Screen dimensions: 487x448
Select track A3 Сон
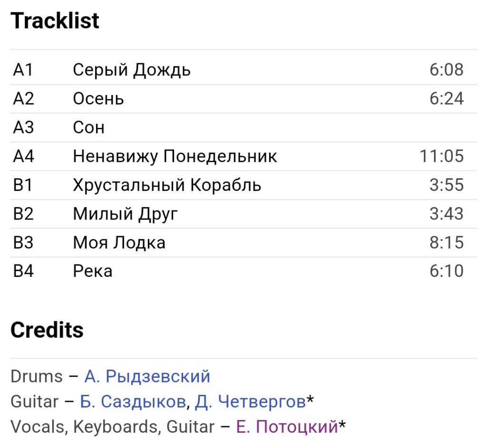click(243, 127)
